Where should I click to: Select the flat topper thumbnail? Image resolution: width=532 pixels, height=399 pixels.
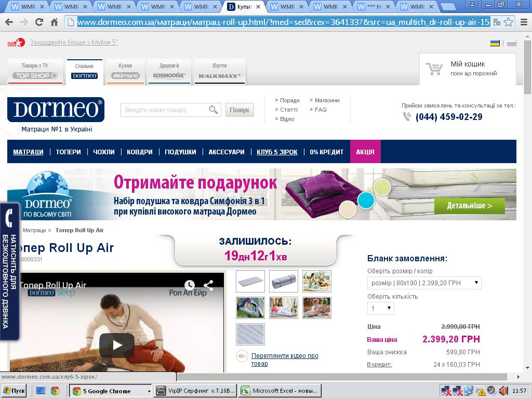250,281
